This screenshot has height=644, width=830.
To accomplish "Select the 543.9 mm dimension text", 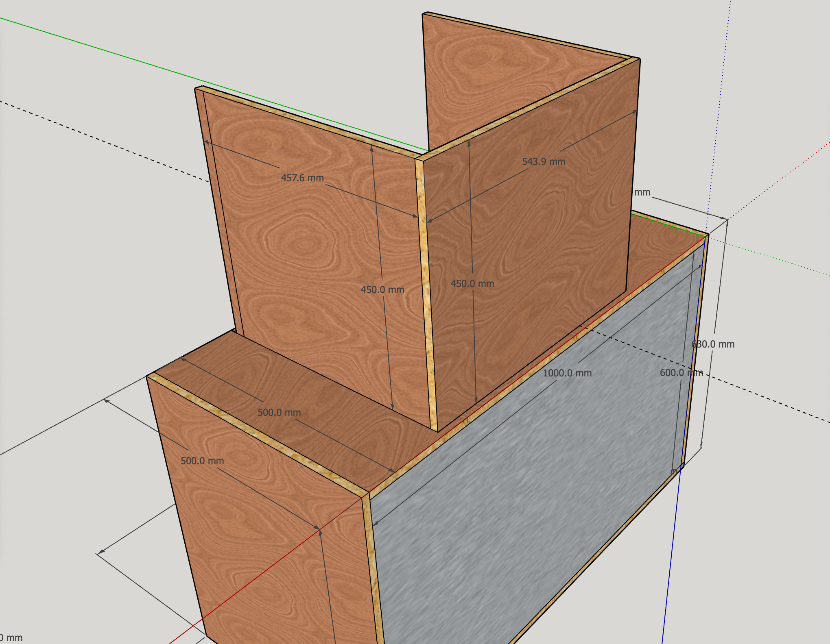I will pyautogui.click(x=544, y=162).
